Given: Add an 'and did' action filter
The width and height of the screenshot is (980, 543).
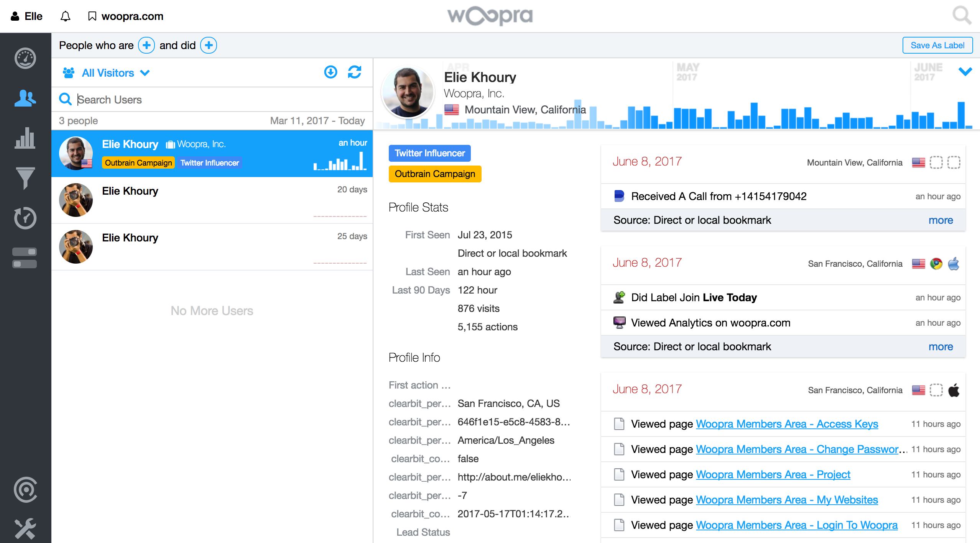Looking at the screenshot, I should [x=209, y=45].
